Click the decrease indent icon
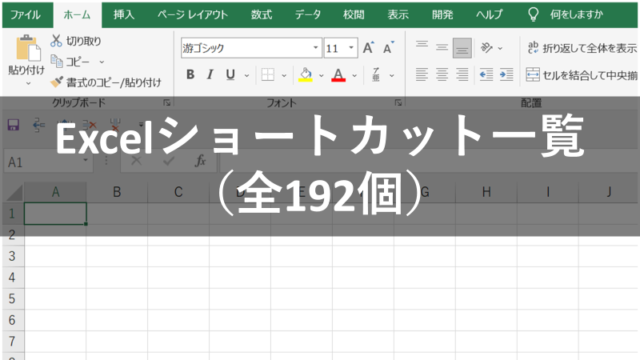This screenshot has width=640, height=360. 486,75
